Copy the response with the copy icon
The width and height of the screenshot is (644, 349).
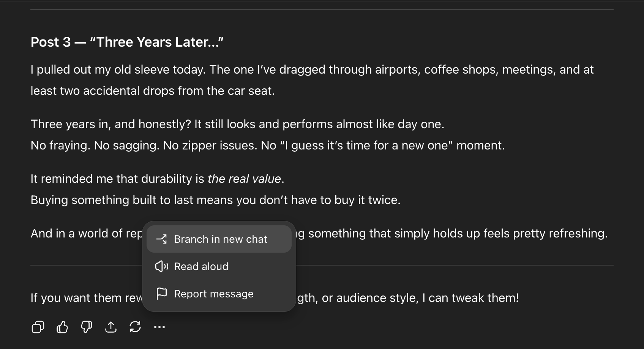[x=38, y=327]
